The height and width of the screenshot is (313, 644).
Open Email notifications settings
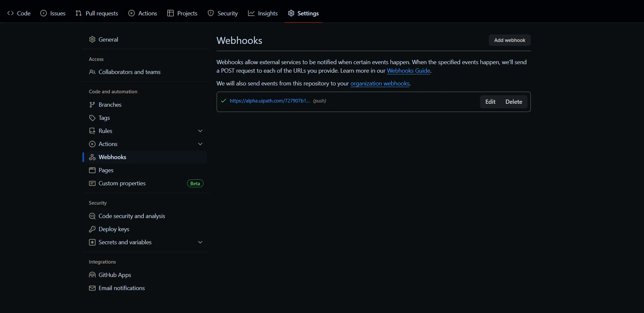coord(121,288)
